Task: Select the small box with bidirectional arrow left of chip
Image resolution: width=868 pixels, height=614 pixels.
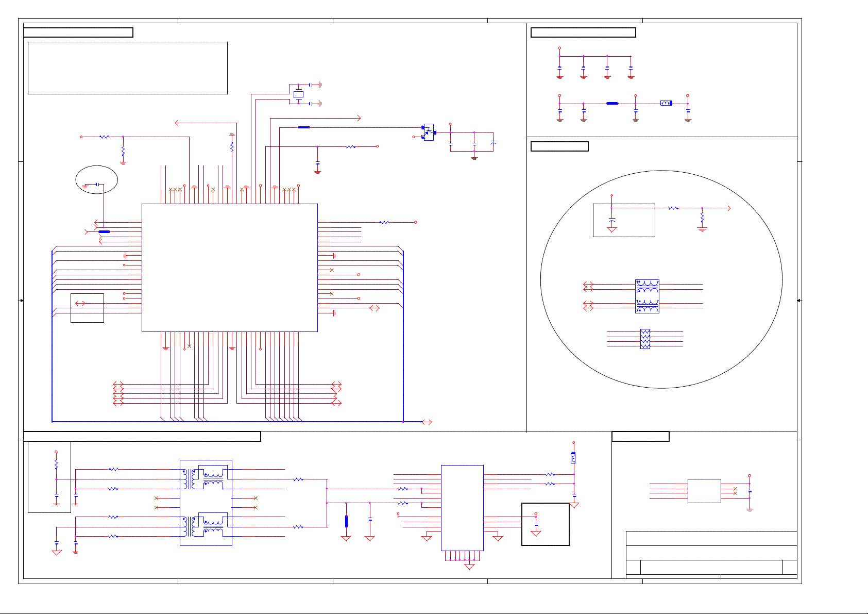Action: (x=87, y=308)
